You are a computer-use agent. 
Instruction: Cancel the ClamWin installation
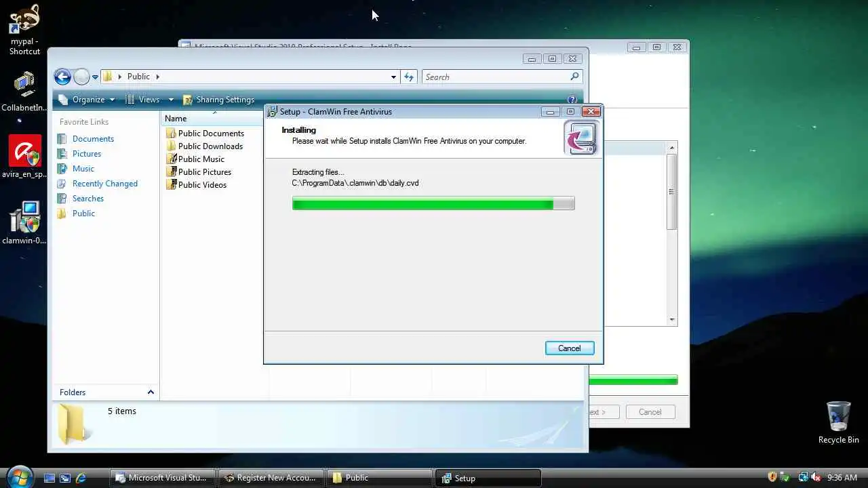pyautogui.click(x=570, y=348)
